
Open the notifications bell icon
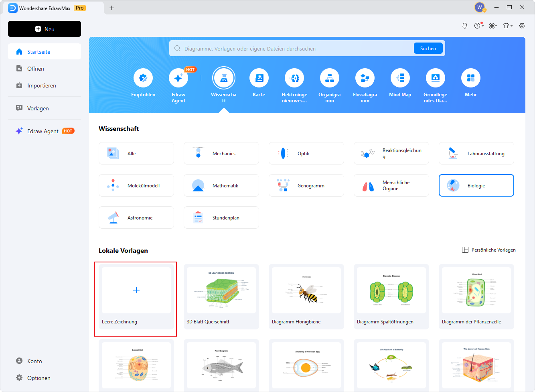point(465,26)
